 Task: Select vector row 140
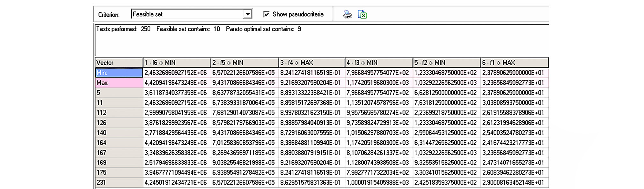click(119, 132)
